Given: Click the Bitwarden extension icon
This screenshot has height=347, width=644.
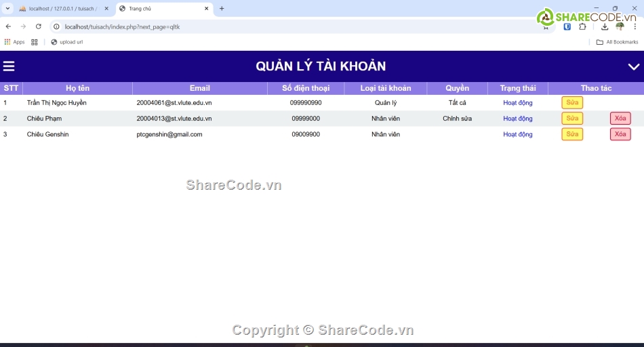Looking at the screenshot, I should 567,27.
